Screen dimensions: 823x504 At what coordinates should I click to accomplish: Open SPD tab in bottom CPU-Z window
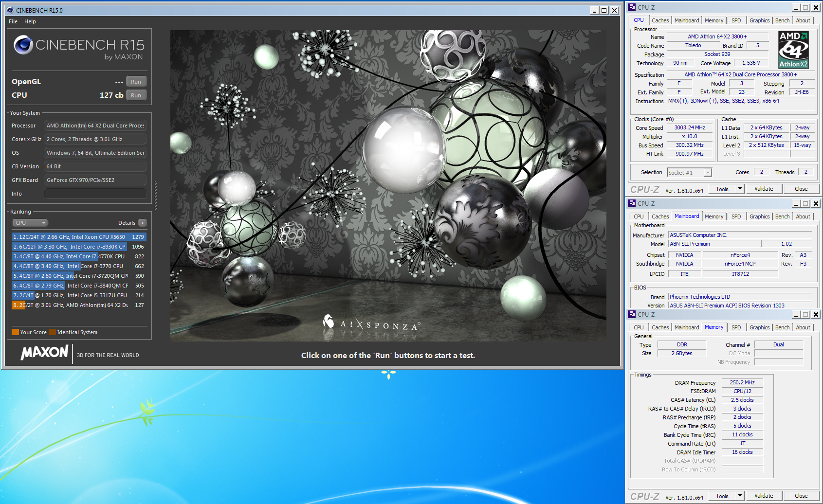736,327
